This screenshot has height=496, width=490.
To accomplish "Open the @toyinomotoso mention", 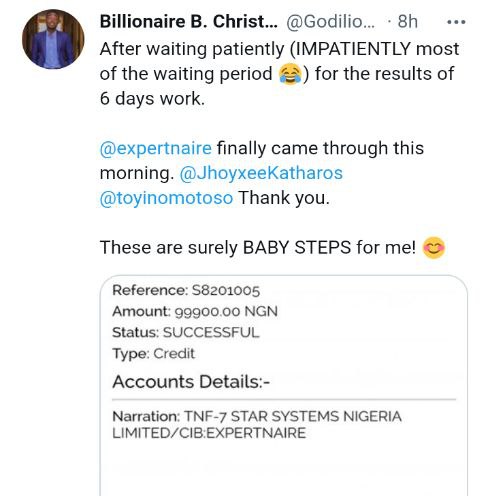I will 166,198.
